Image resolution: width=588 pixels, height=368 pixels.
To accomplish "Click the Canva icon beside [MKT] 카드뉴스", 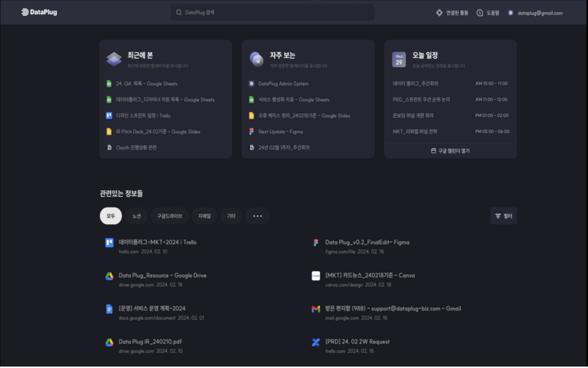I will coord(316,275).
